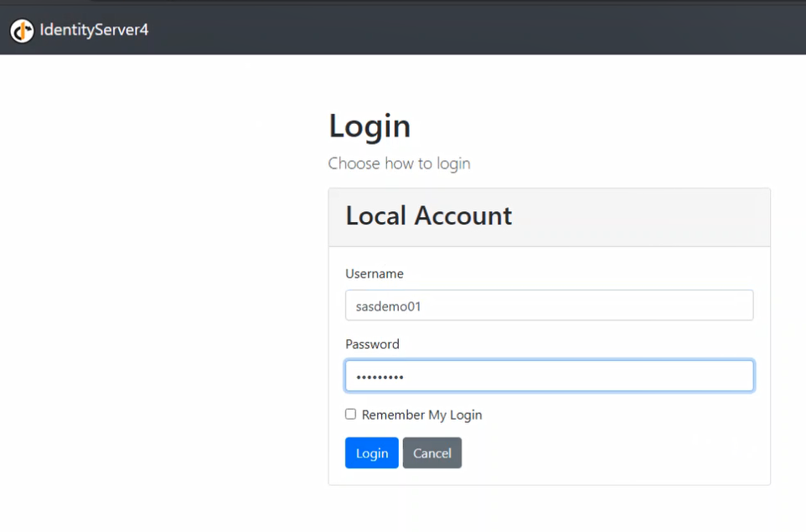Click the Password field label
806x532 pixels.
372,344
